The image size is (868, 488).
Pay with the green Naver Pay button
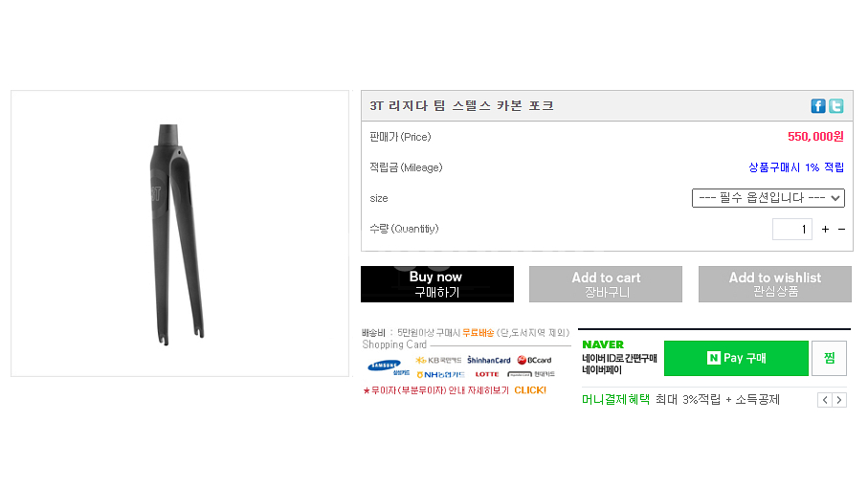tap(736, 358)
